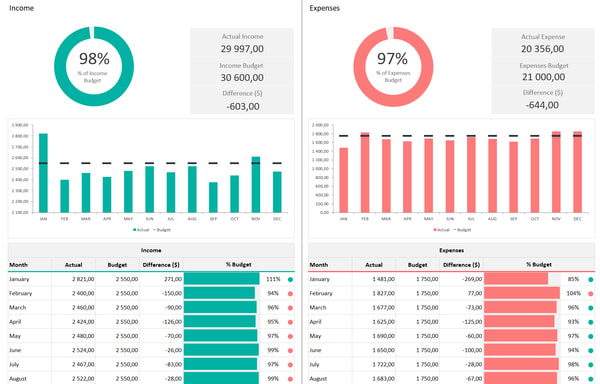Click the green status dot in Expenses July row
600x384 pixels.
(591, 365)
